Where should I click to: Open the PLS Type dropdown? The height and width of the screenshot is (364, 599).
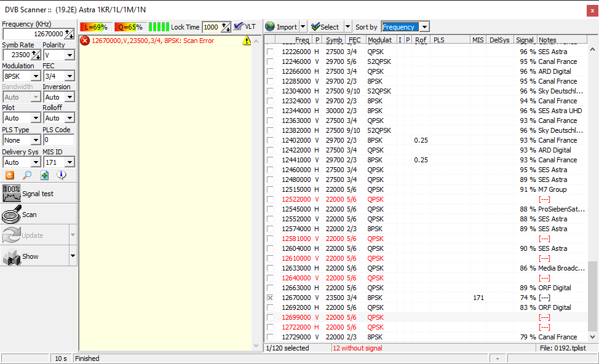point(36,140)
